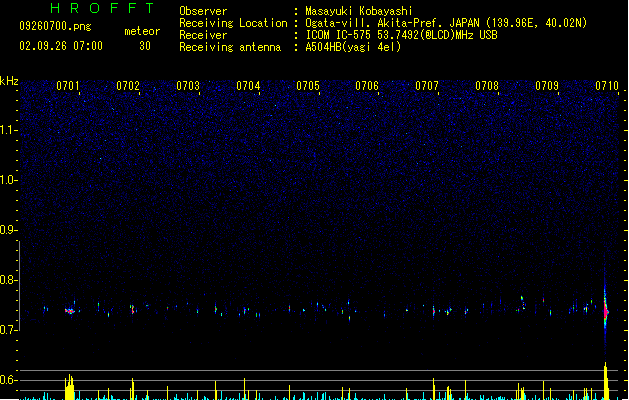Click the strong meteor echo near 0710

pos(606,311)
